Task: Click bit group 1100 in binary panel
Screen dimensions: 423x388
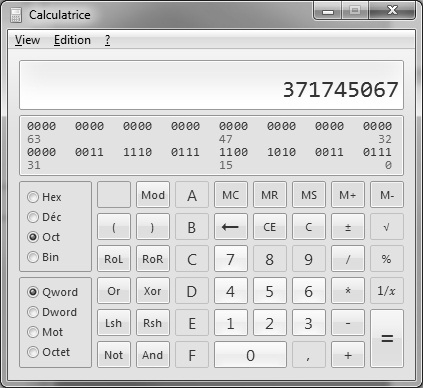Action: coord(233,152)
